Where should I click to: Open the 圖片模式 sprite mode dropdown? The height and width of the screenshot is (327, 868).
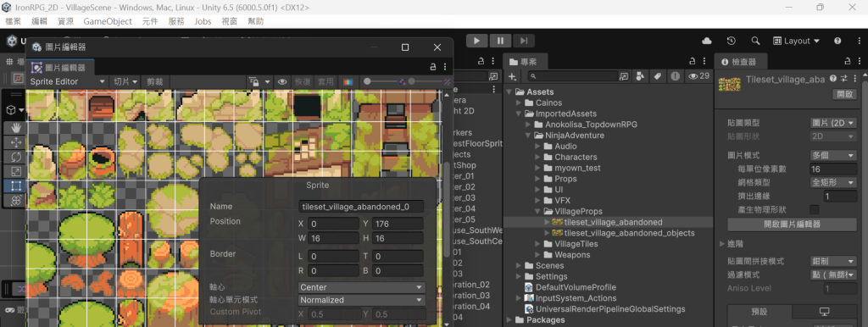[x=832, y=156]
